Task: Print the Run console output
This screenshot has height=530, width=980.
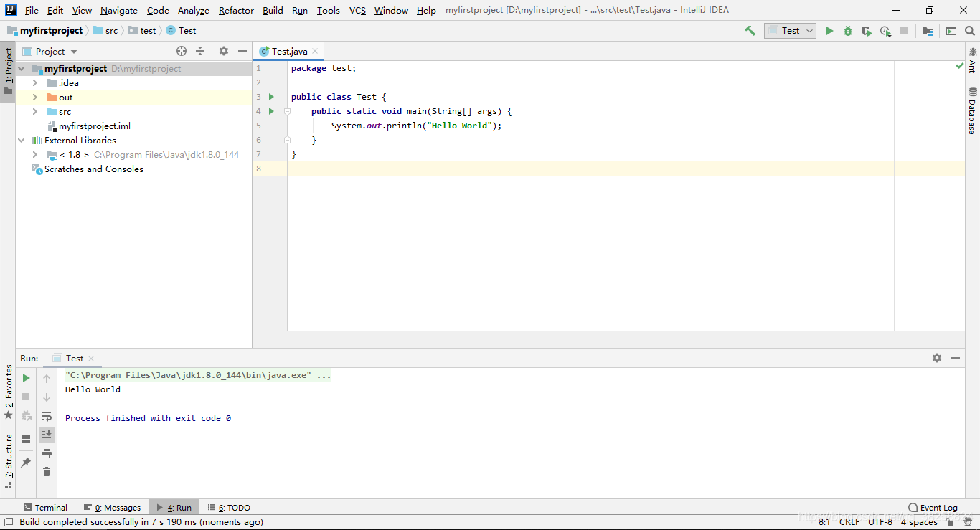Action: tap(47, 453)
